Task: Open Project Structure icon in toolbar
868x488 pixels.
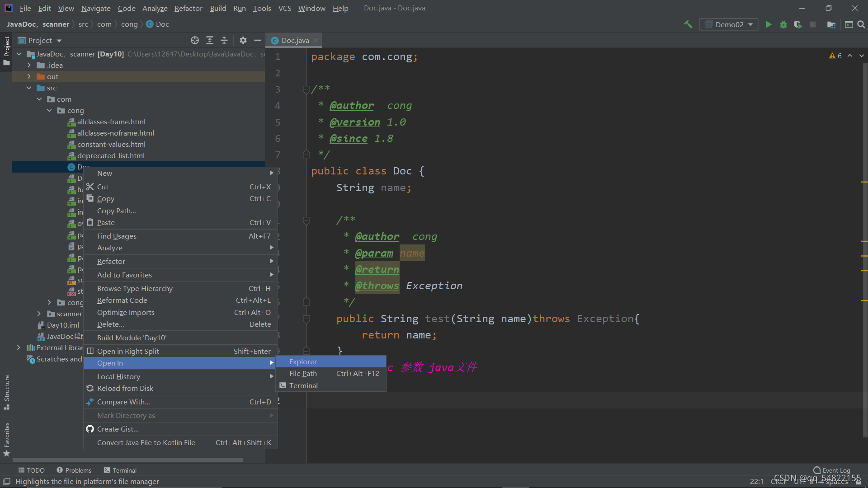Action: (x=831, y=24)
